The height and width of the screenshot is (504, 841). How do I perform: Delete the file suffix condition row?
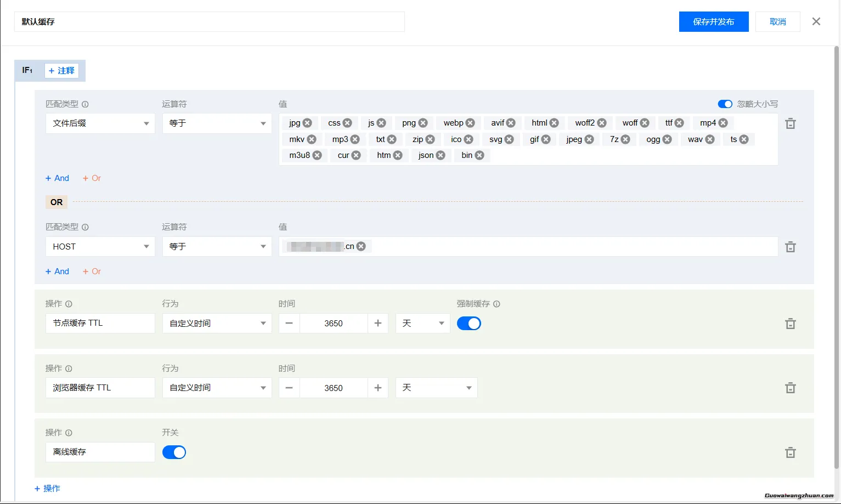pos(790,124)
